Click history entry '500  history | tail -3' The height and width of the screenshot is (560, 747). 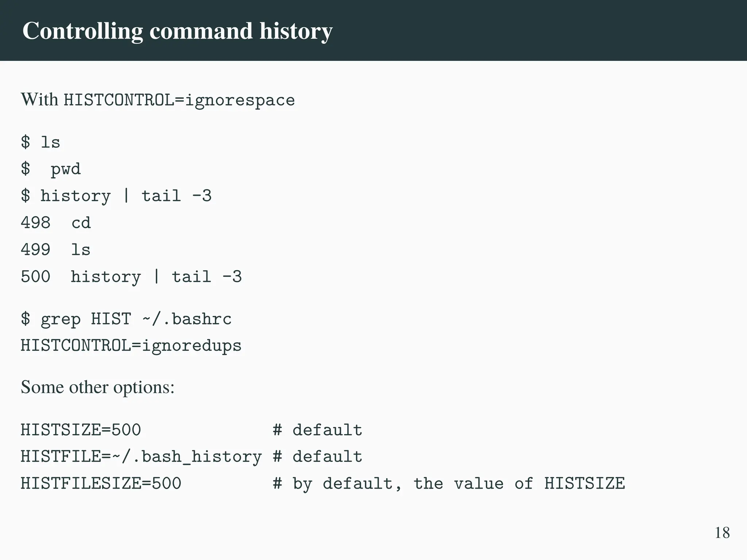pos(131,277)
